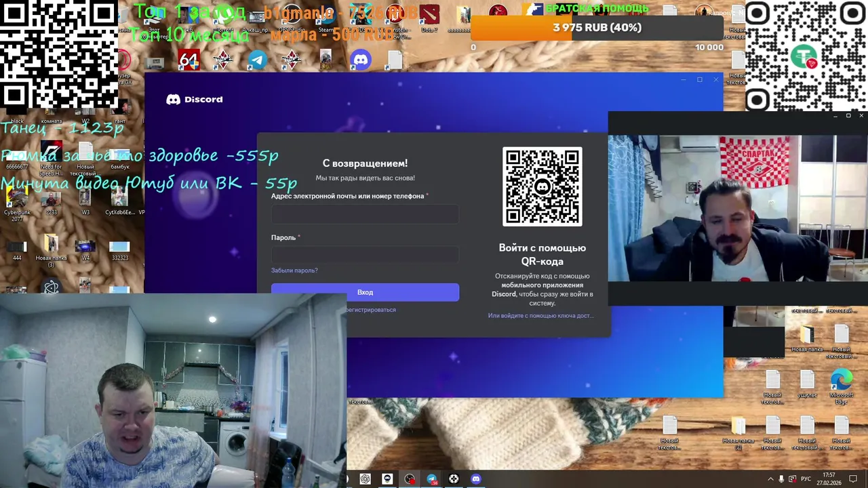Open the Microsoft Edge desktop shortcut
868x488 pixels.
point(841,387)
